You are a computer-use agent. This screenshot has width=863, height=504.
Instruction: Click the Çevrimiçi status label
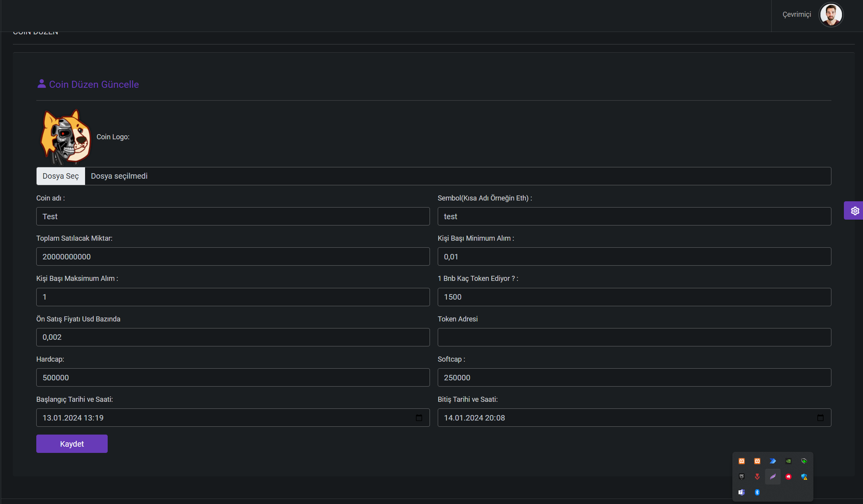pos(797,14)
